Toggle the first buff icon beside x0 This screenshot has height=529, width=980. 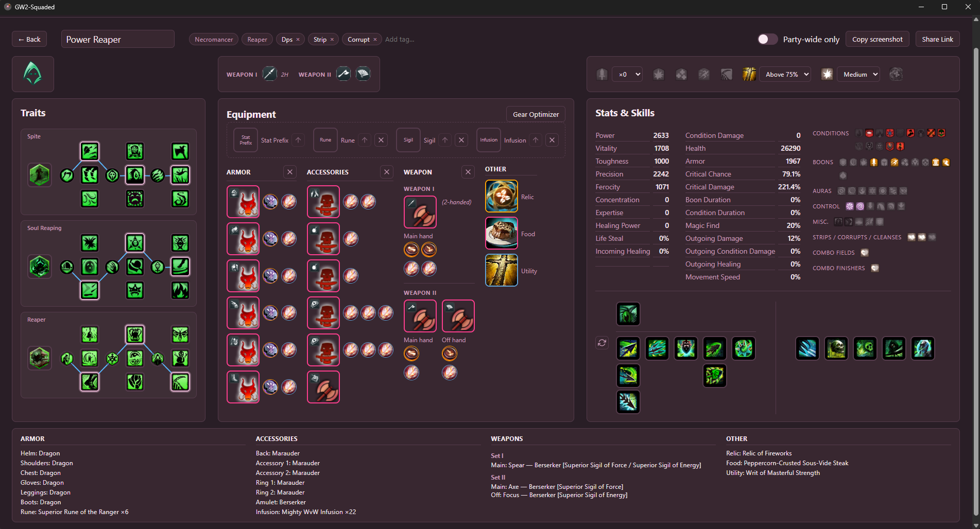602,74
